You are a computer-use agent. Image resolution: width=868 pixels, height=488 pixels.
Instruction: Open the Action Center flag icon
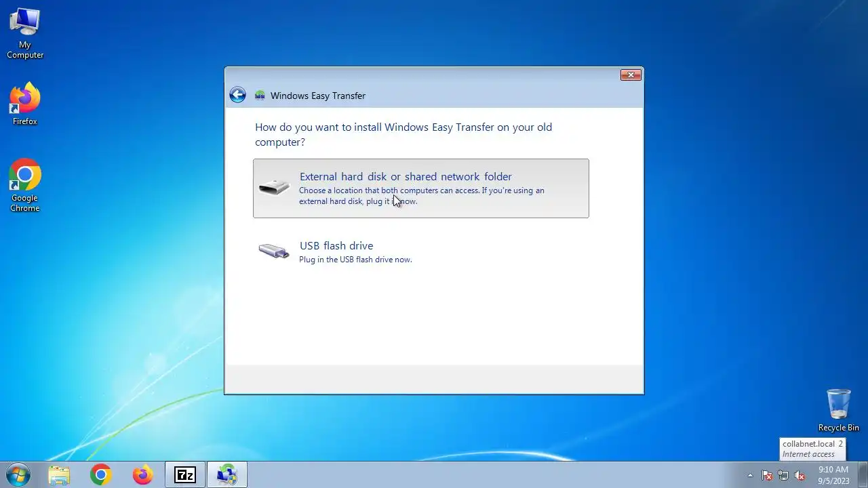click(767, 475)
